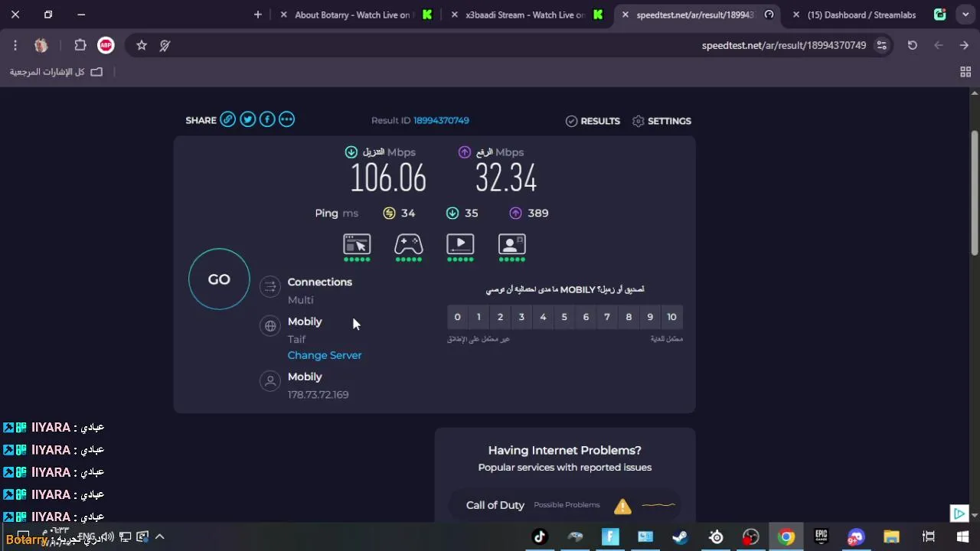Open Call of Duty reported issues row
The image size is (980, 551).
(x=565, y=505)
